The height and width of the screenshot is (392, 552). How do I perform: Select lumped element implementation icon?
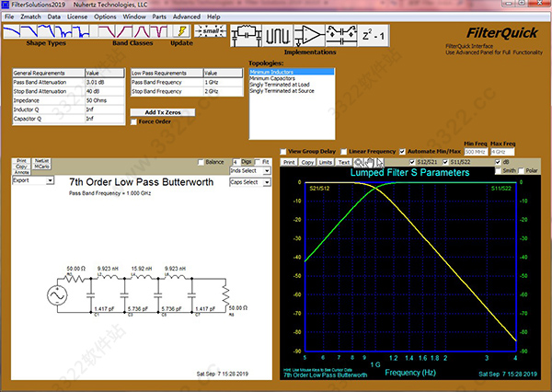(246, 36)
